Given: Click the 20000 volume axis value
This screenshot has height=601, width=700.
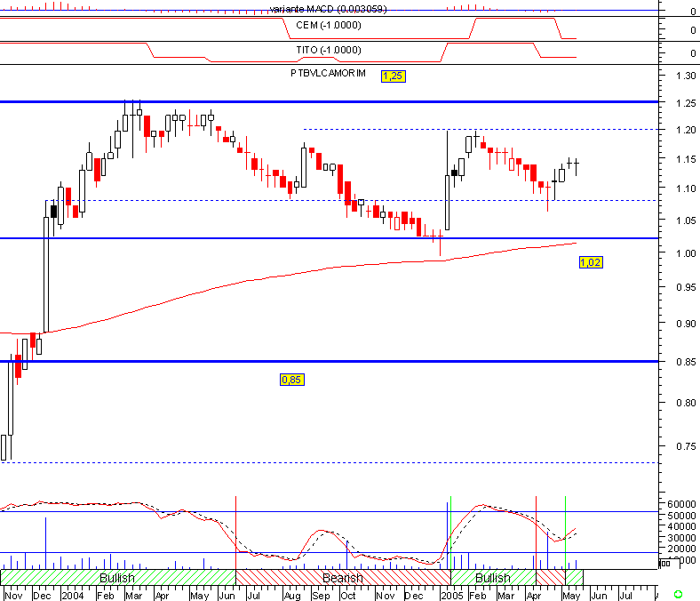Looking at the screenshot, I should (681, 549).
